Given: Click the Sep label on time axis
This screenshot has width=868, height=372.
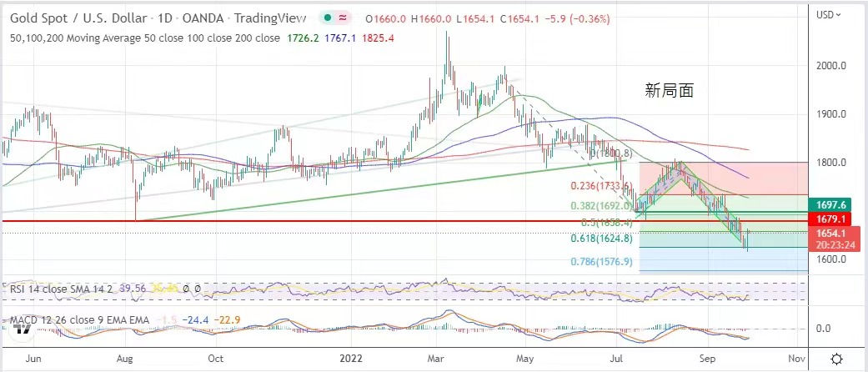Looking at the screenshot, I should pyautogui.click(x=708, y=359).
